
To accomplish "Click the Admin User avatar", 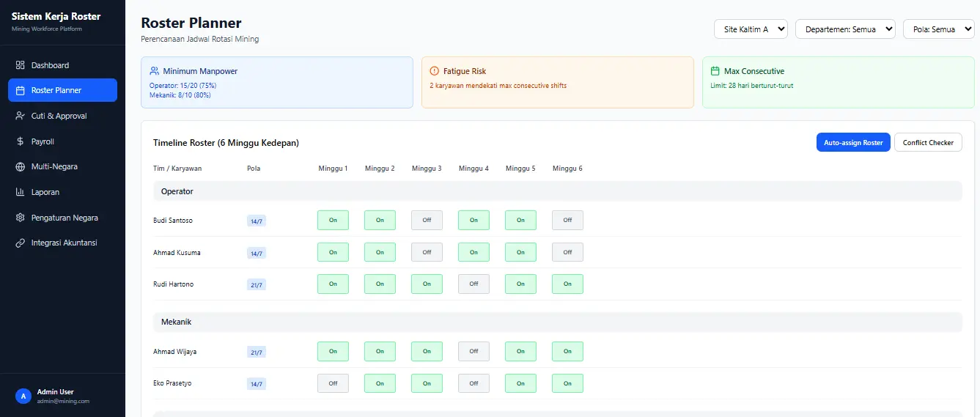I will click(x=23, y=396).
